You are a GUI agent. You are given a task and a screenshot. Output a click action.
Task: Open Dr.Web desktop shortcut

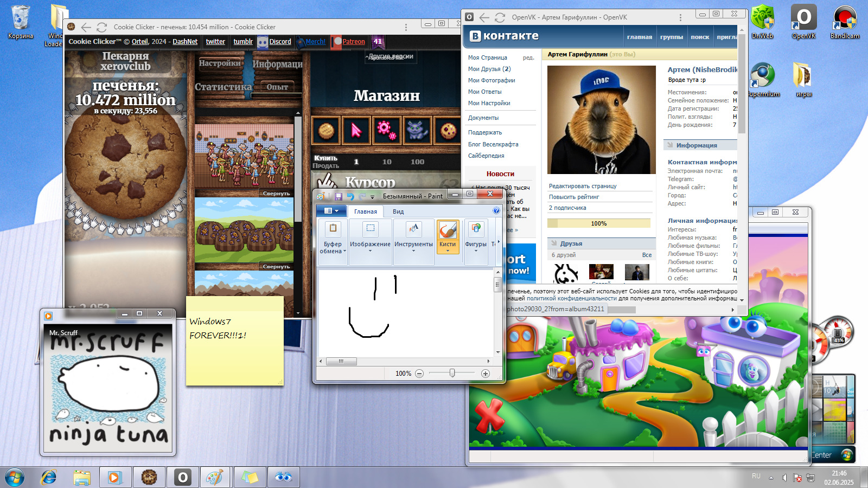tap(762, 22)
